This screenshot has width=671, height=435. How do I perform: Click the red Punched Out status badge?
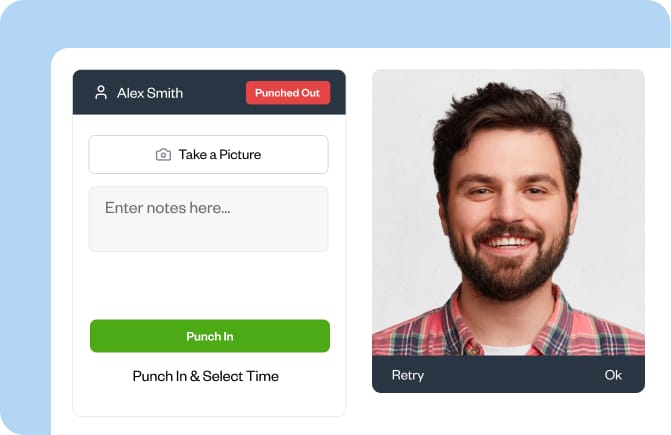(x=288, y=93)
